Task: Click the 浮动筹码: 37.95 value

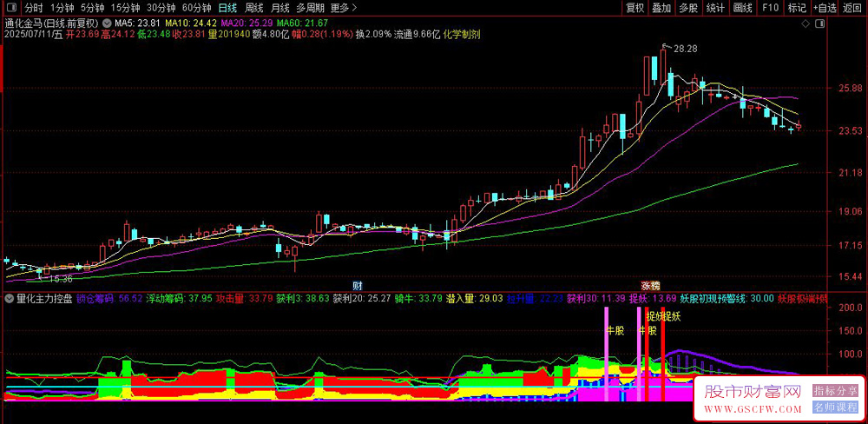Action: coord(178,299)
